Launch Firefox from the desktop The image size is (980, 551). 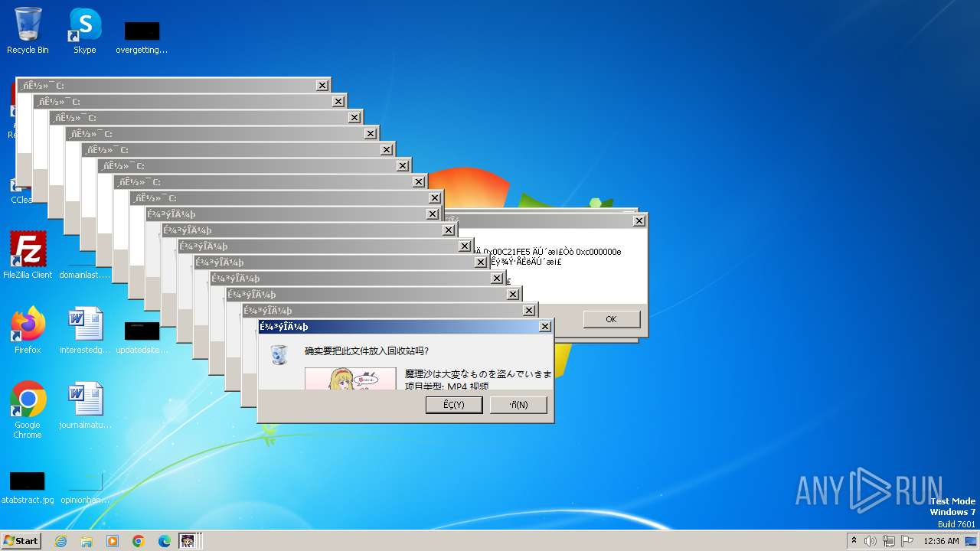[x=28, y=330]
